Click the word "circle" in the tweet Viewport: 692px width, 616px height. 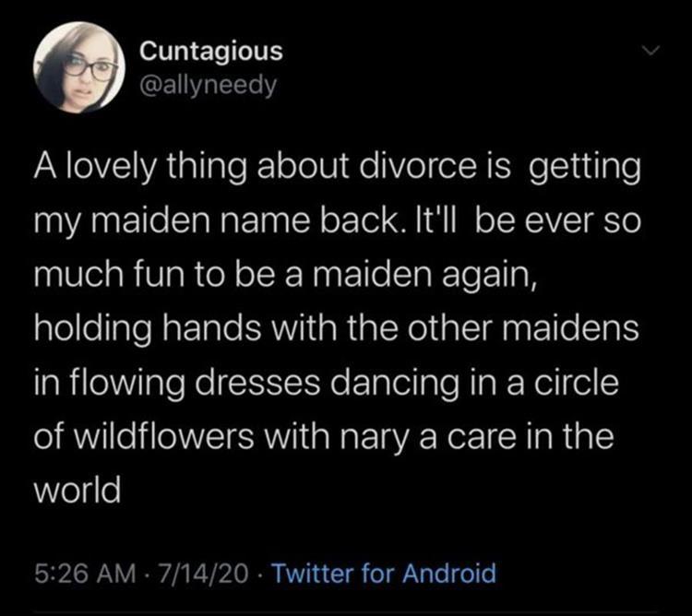(x=576, y=383)
